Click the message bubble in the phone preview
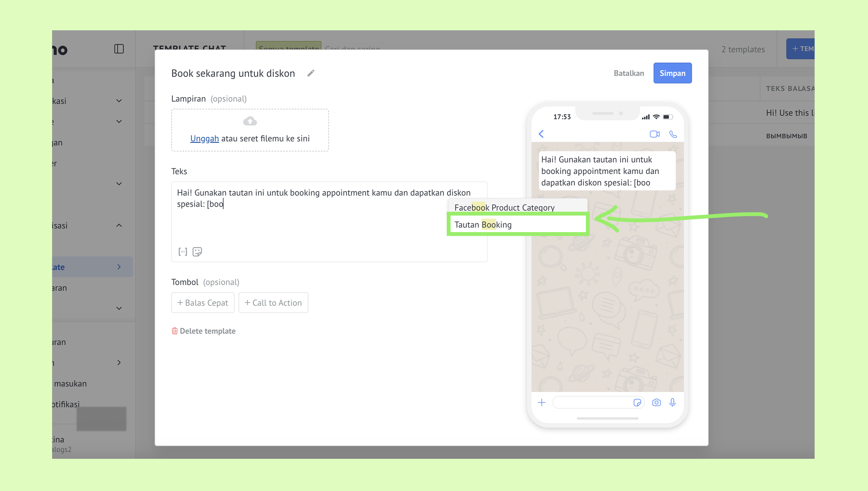This screenshot has height=491, width=868. [x=607, y=171]
